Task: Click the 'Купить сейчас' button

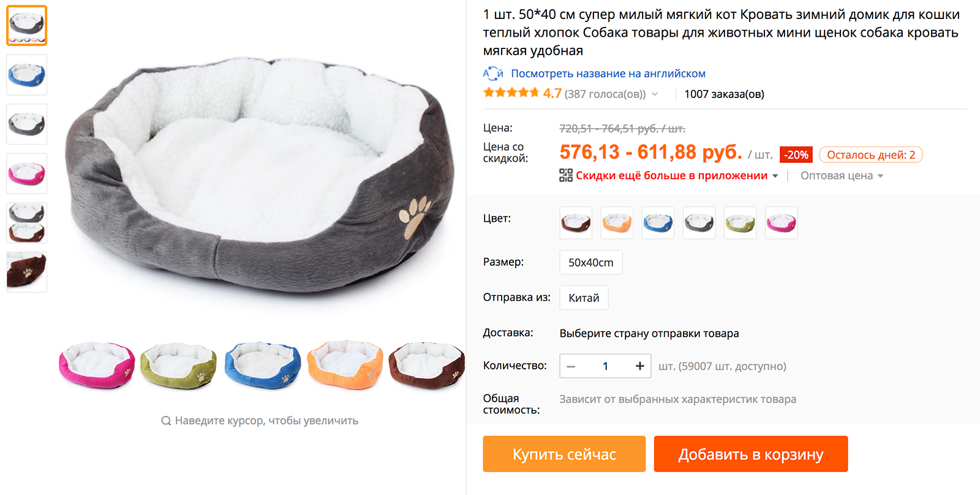Action: [564, 454]
